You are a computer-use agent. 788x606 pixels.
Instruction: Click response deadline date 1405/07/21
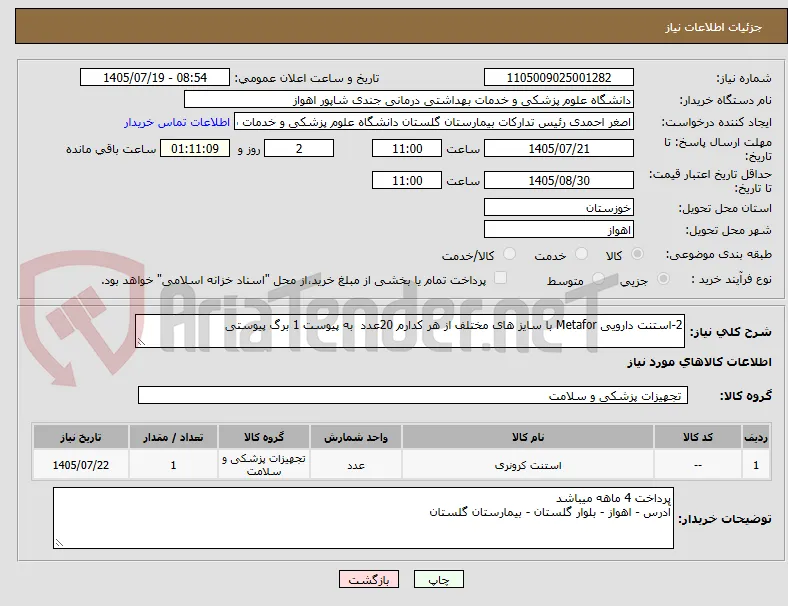coord(558,148)
